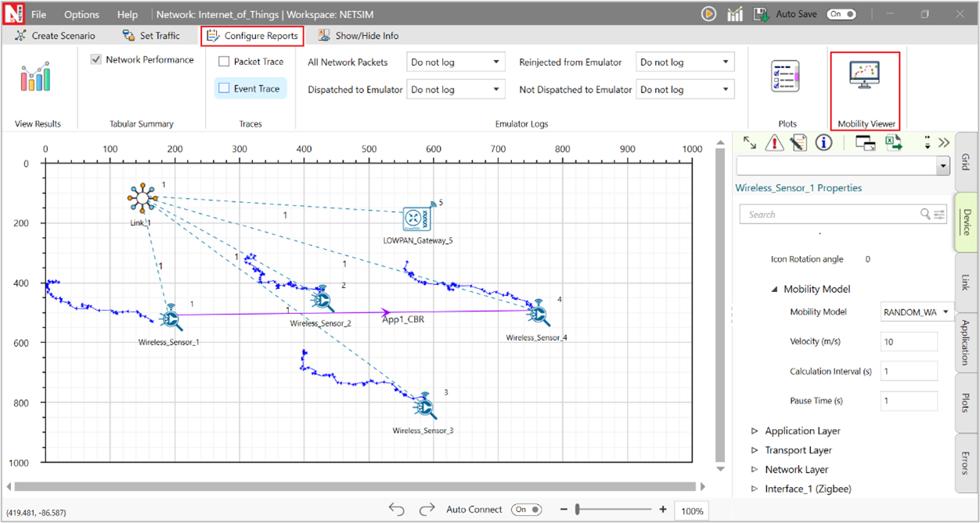Open the Options menu
The height and width of the screenshot is (523, 980).
pos(81,14)
